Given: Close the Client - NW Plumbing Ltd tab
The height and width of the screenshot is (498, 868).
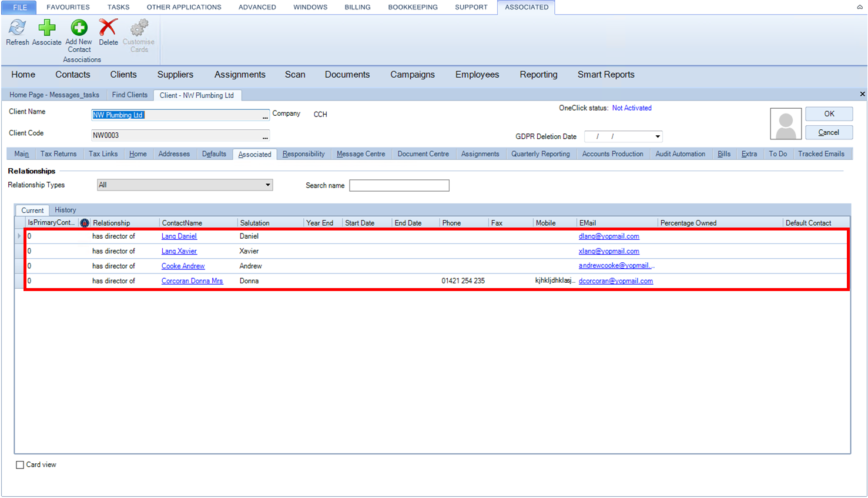Looking at the screenshot, I should [x=862, y=94].
